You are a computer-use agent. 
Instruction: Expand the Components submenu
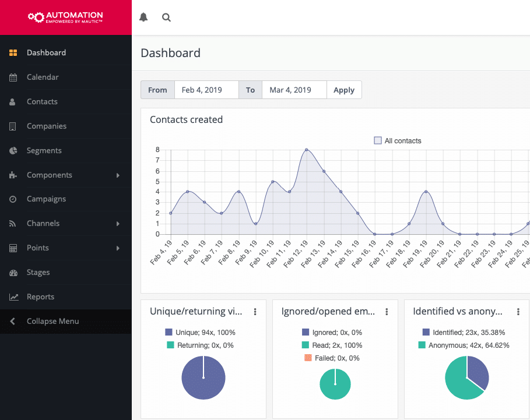coord(118,175)
